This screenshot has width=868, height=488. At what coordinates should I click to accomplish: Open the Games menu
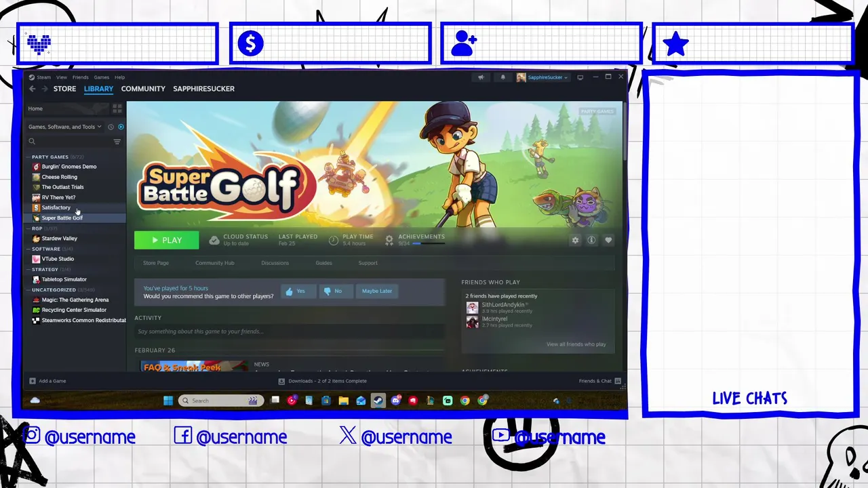coord(101,77)
